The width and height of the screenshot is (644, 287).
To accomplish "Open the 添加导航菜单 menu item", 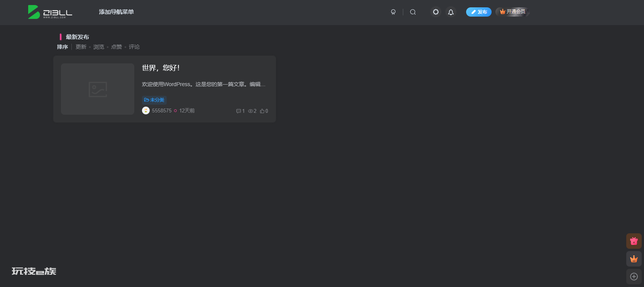I will tap(116, 12).
